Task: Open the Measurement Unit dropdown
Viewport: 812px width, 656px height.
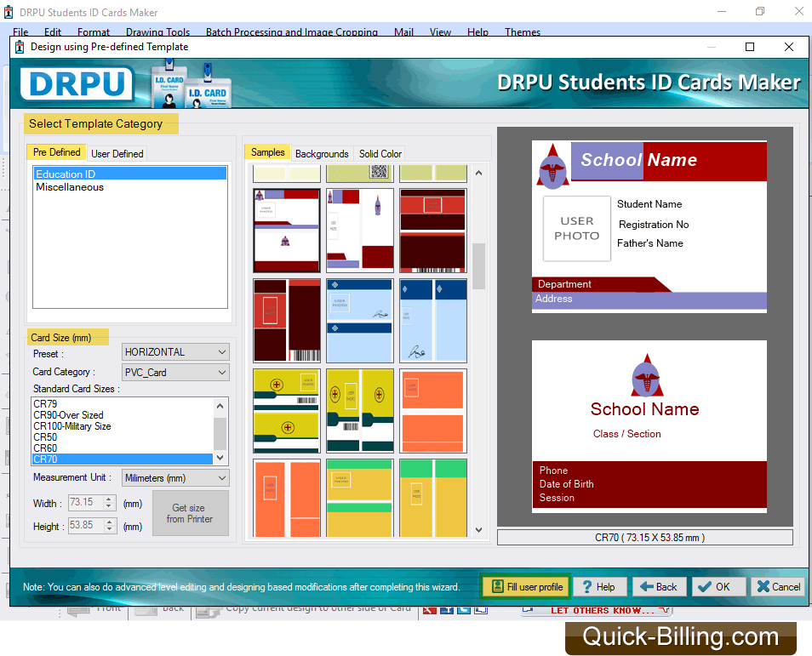Action: click(223, 477)
